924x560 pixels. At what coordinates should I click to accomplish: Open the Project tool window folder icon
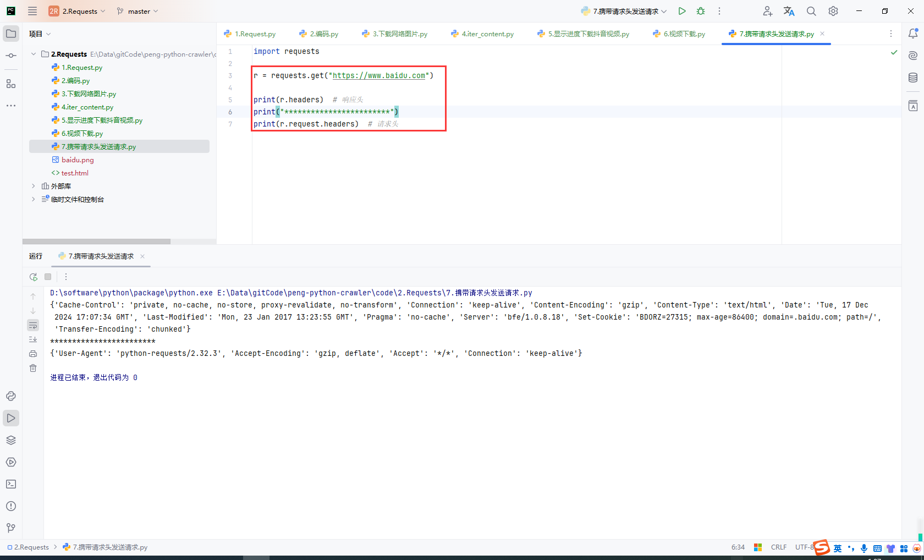coord(11,34)
